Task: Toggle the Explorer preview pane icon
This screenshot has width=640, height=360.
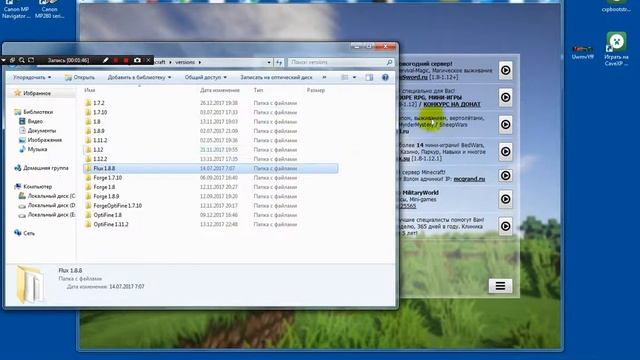Action: [x=369, y=77]
